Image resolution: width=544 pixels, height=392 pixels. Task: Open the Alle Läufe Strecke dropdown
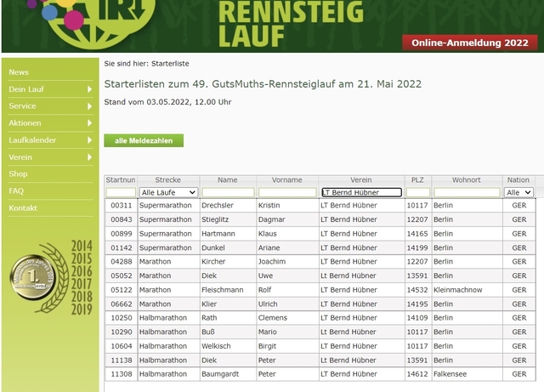click(168, 192)
